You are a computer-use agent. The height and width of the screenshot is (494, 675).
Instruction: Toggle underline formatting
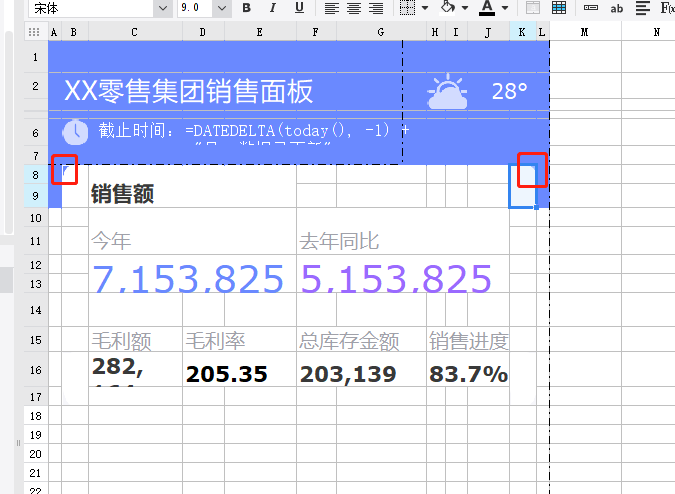tap(299, 8)
